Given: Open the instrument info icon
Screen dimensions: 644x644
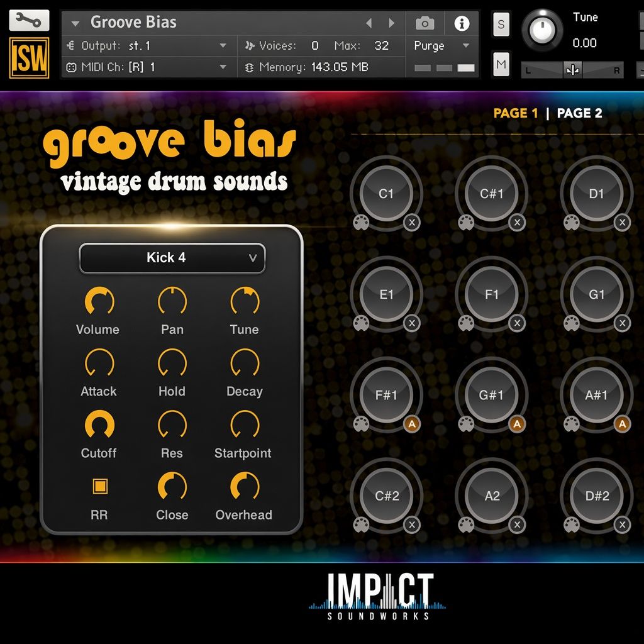Looking at the screenshot, I should [462, 23].
